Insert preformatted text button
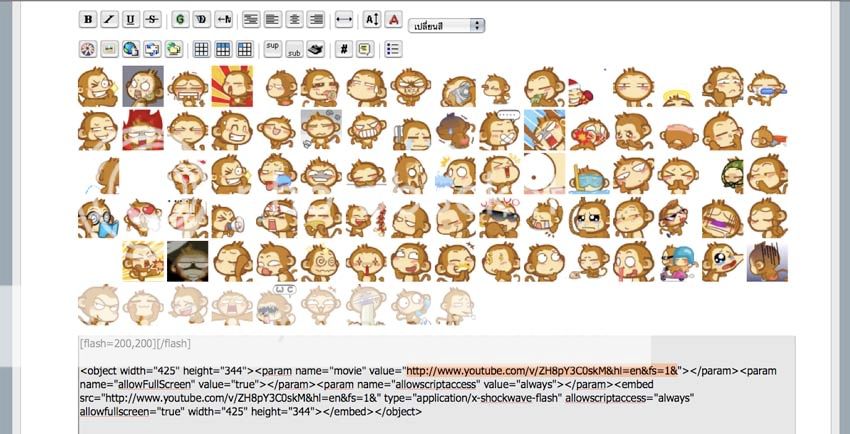 click(250, 20)
